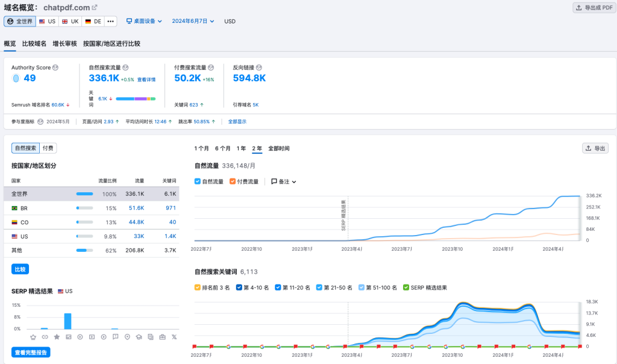Image resolution: width=617 pixels, height=364 pixels.
Task: Click the local pack pin SERP icon
Action: click(x=127, y=337)
